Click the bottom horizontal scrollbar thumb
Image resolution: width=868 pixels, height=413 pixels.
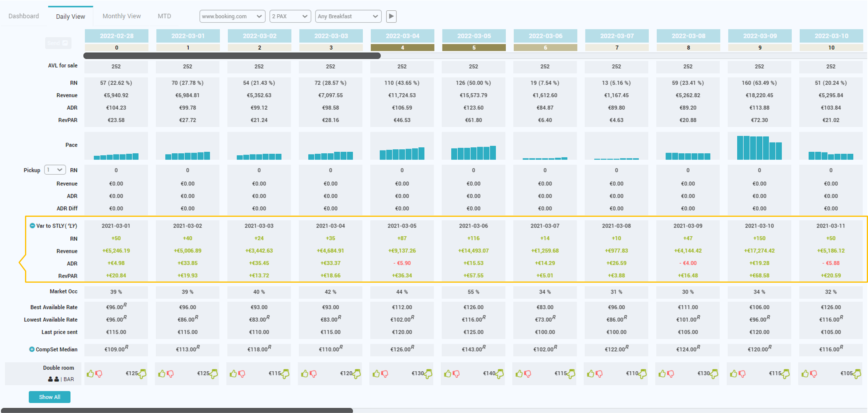coord(177,410)
